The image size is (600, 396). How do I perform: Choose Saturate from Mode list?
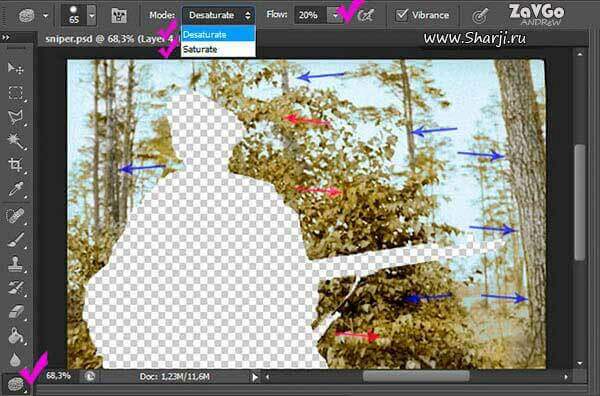coord(218,49)
